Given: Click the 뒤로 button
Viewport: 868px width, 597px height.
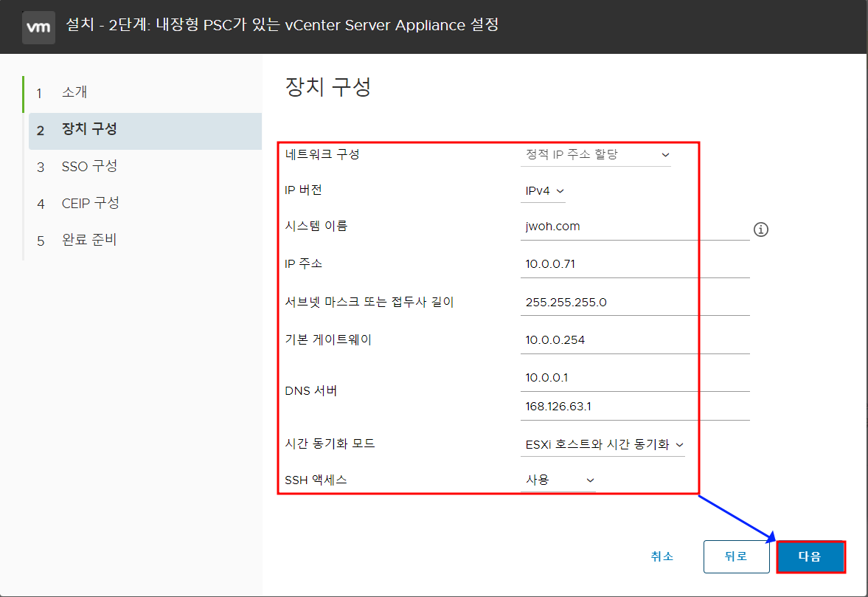Looking at the screenshot, I should coord(736,556).
